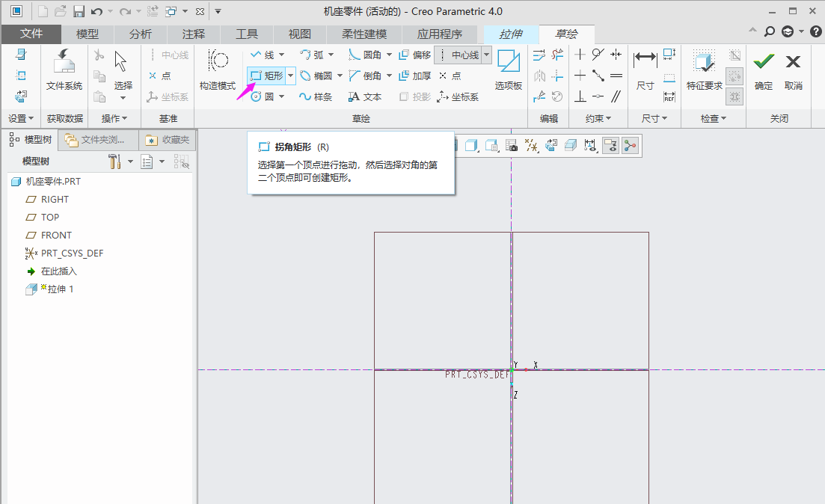Open model tree settings hammer icon

click(x=114, y=162)
